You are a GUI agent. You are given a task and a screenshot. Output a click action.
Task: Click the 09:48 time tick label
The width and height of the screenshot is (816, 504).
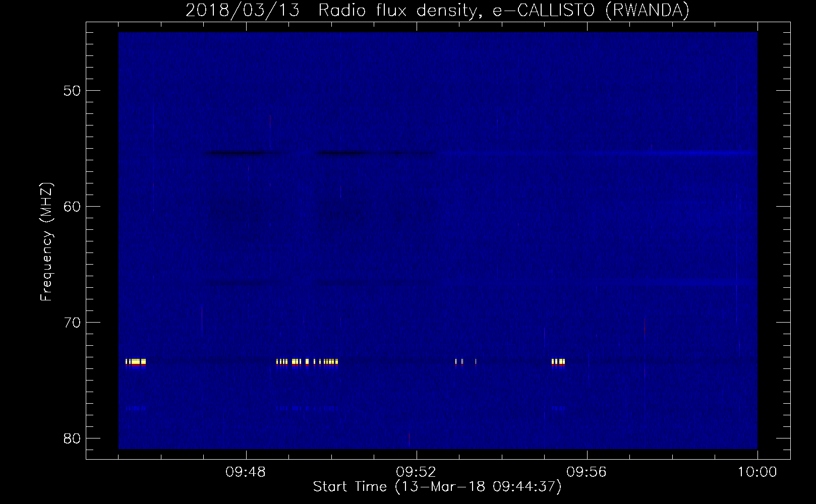point(246,472)
